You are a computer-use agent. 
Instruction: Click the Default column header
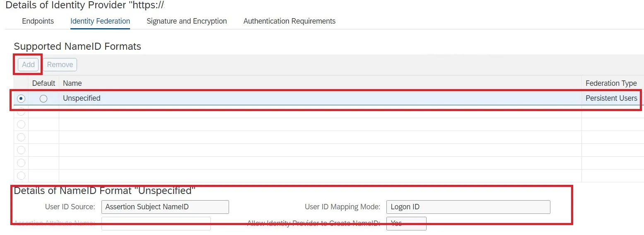click(x=43, y=83)
